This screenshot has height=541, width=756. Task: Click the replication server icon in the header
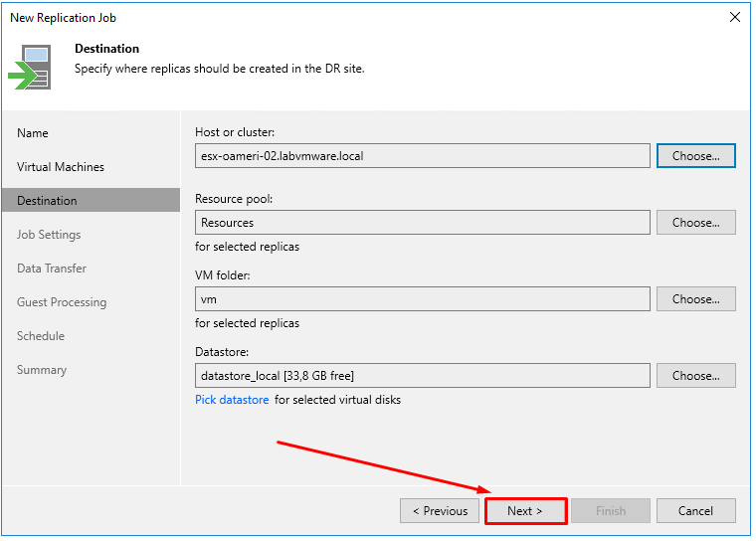[x=31, y=67]
